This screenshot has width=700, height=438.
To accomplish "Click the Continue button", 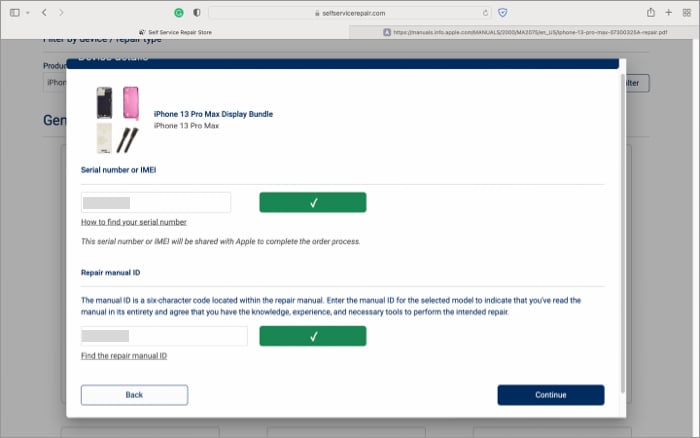I will 550,395.
